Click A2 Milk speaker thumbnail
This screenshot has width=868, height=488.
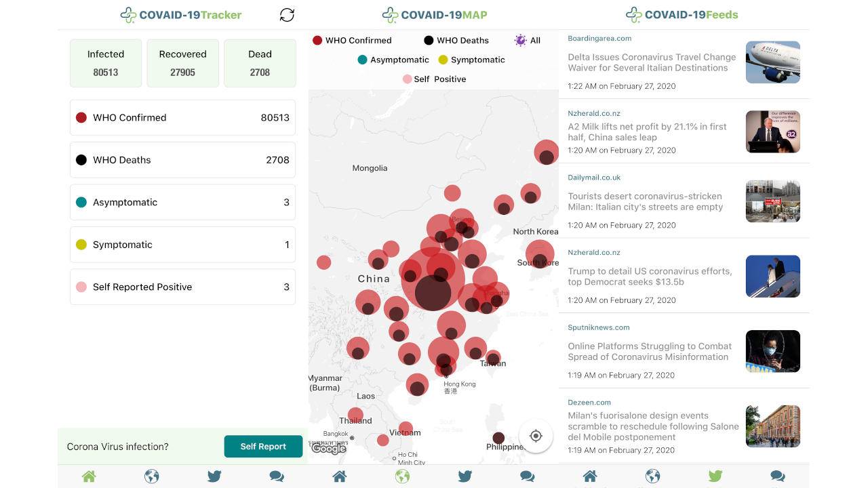pyautogui.click(x=773, y=131)
